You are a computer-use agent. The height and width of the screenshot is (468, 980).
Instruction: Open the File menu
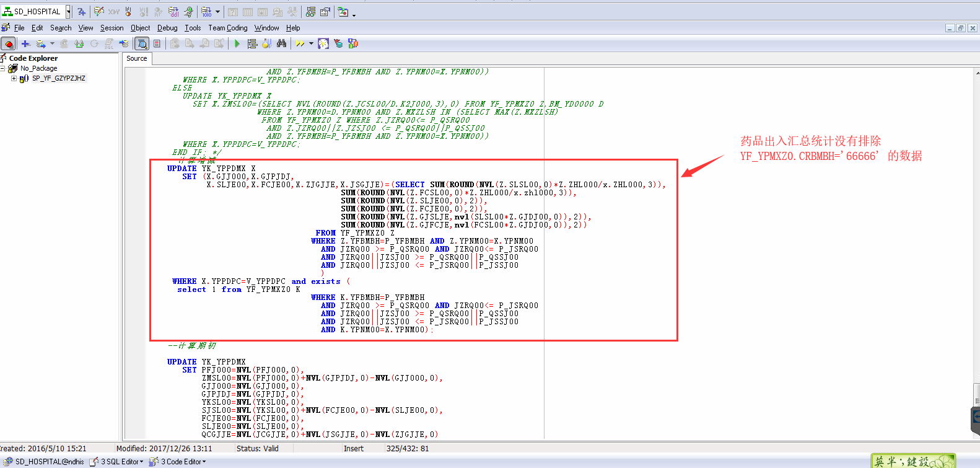19,28
